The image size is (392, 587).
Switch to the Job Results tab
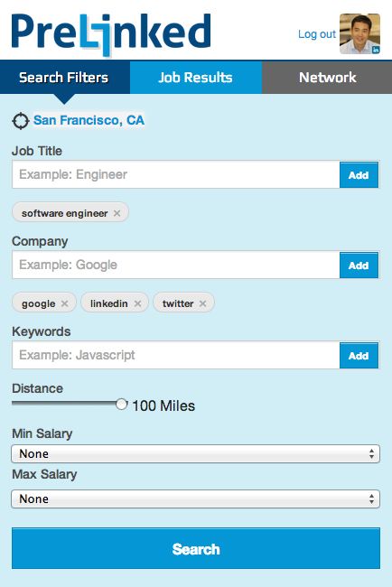[196, 77]
